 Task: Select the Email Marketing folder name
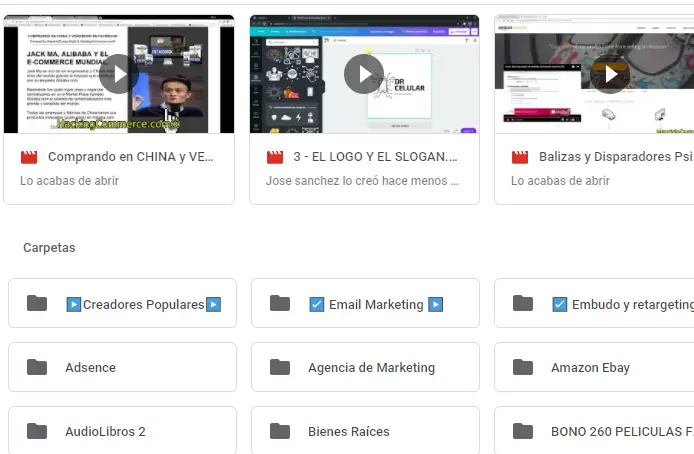tap(376, 304)
